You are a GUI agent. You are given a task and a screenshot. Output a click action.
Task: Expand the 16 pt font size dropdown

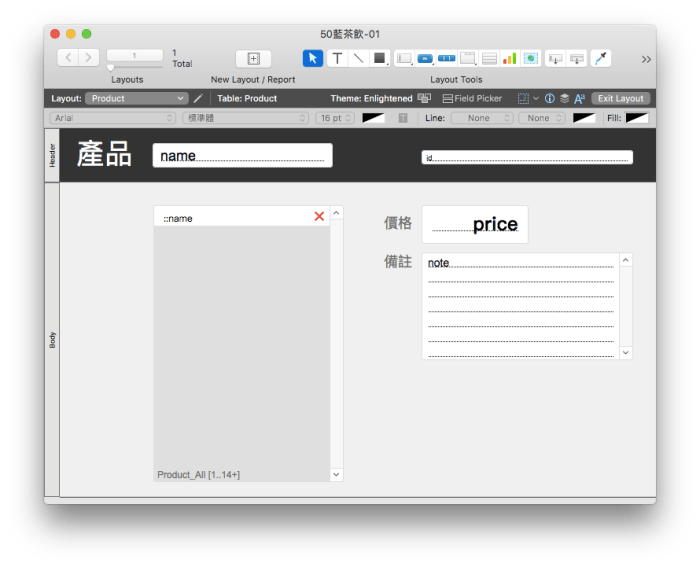(x=335, y=118)
